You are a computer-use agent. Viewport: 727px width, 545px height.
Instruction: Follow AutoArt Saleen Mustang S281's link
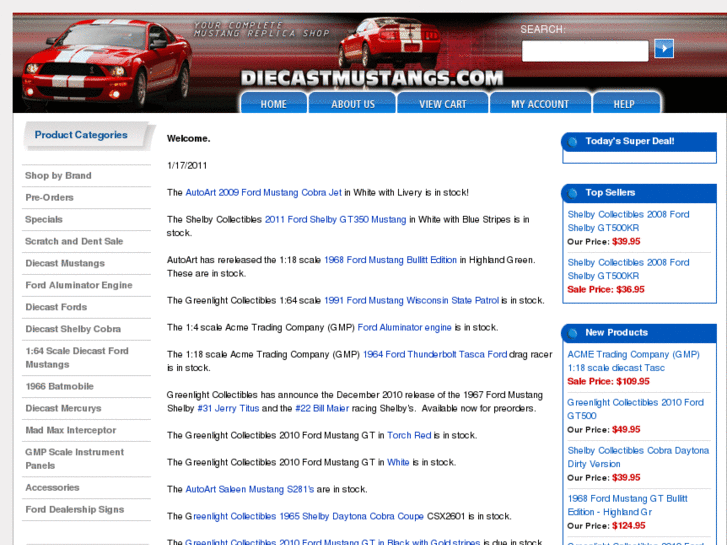[249, 489]
